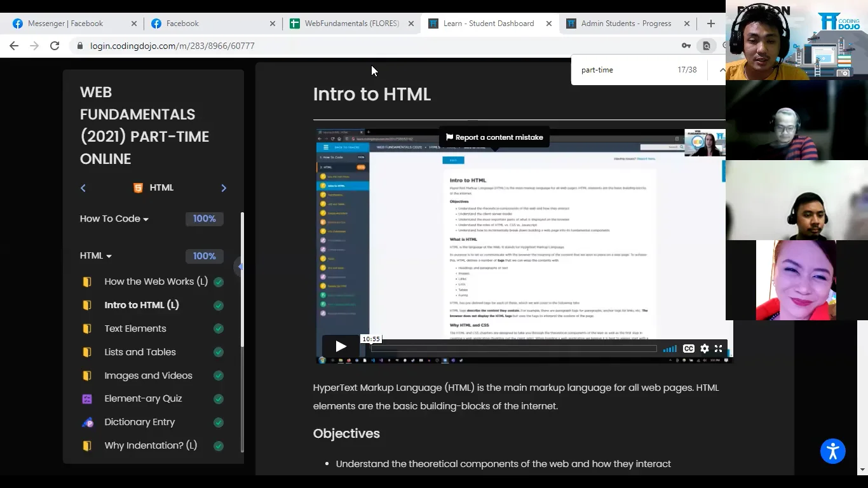Image resolution: width=868 pixels, height=488 pixels.
Task: Click the address bar URL
Action: (x=172, y=46)
